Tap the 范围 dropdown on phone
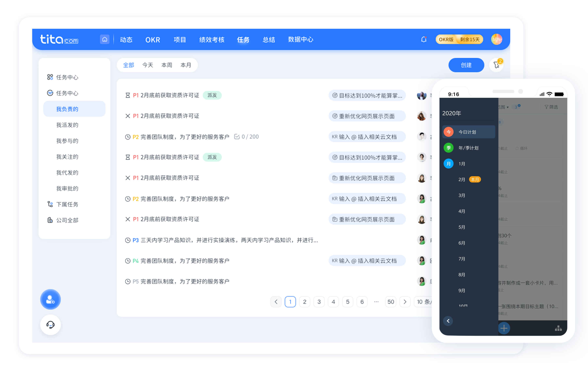The image size is (588, 376). tap(504, 107)
